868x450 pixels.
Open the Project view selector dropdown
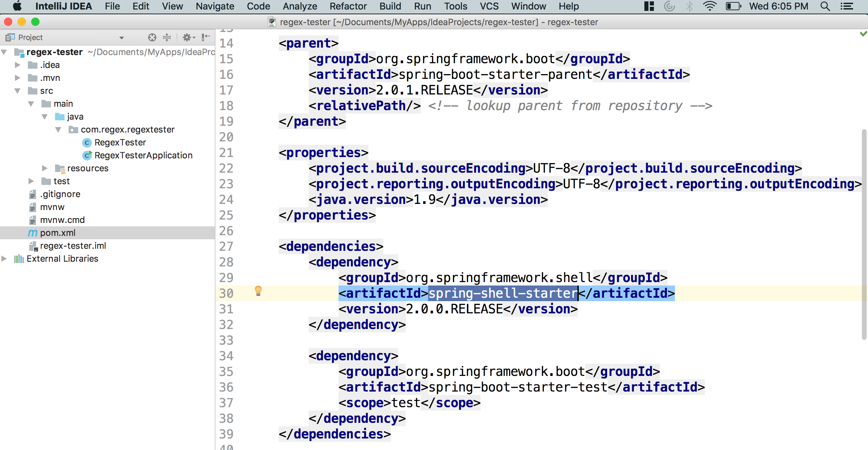click(121, 37)
